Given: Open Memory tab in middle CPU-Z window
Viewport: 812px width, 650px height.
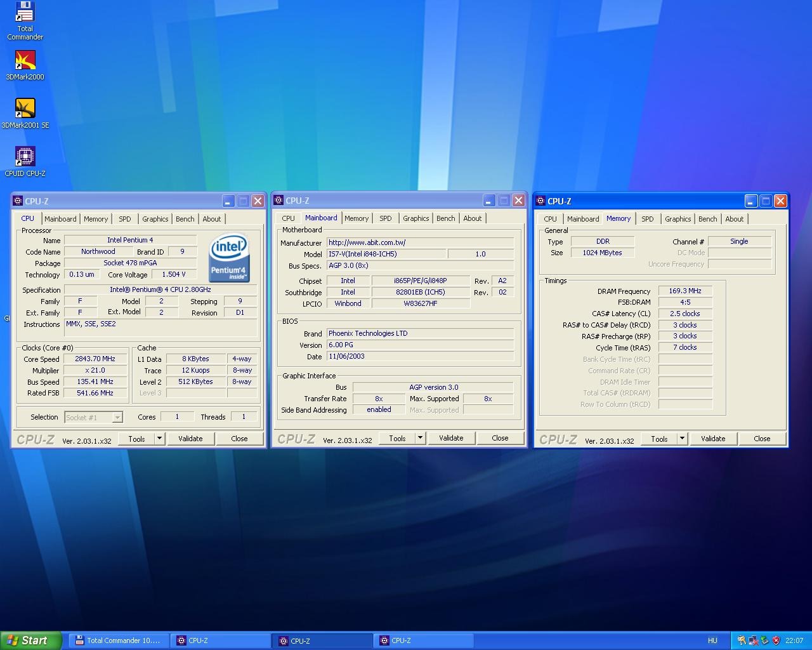Looking at the screenshot, I should pos(357,218).
